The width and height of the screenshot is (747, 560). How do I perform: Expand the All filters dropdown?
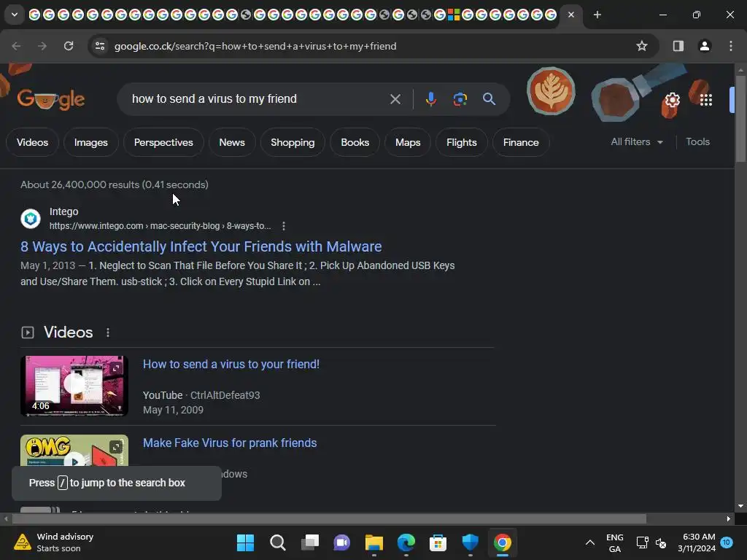click(637, 142)
